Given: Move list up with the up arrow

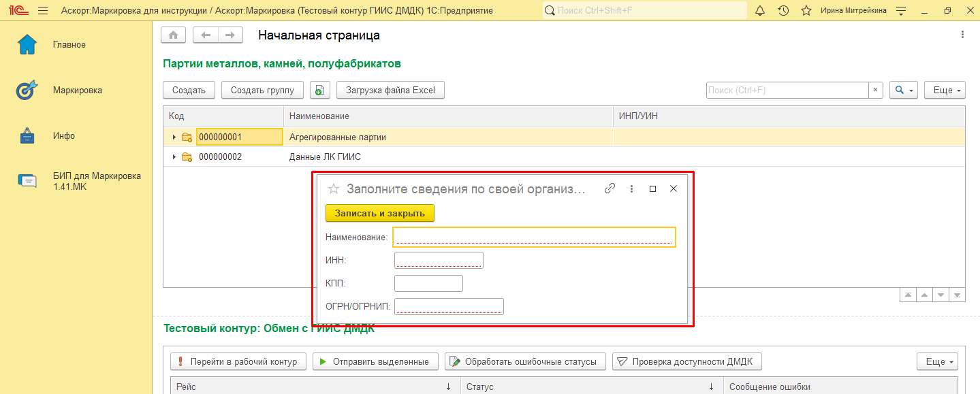Looking at the screenshot, I should coord(924,295).
